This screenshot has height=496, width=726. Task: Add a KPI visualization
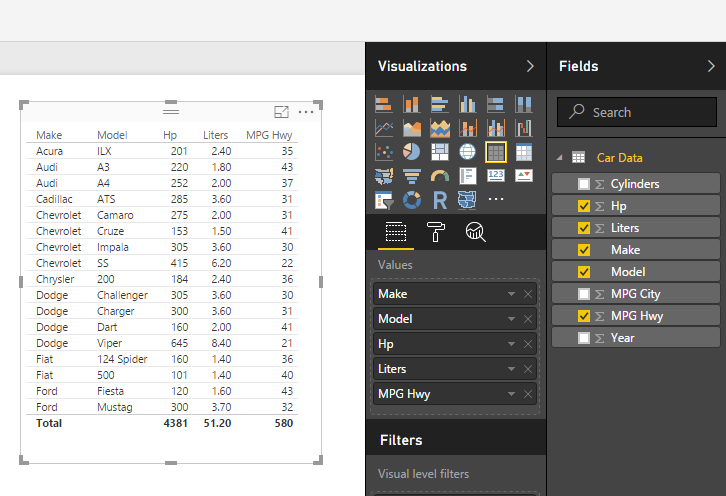524,175
